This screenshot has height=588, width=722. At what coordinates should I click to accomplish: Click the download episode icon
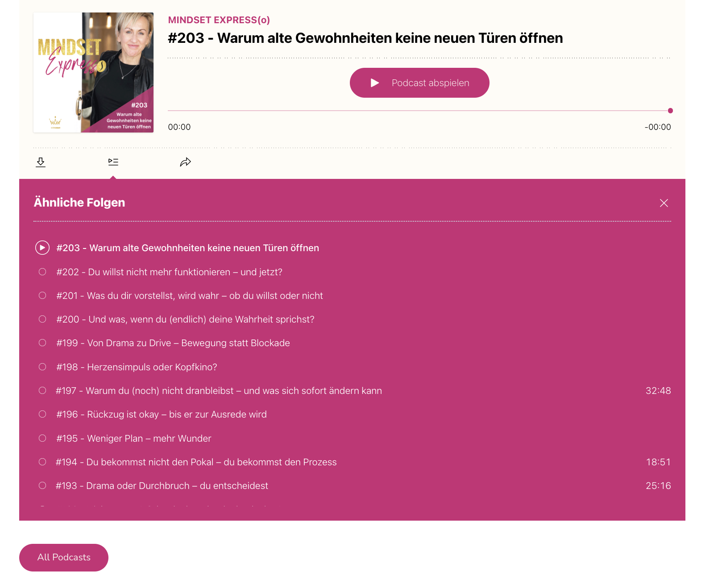tap(41, 162)
